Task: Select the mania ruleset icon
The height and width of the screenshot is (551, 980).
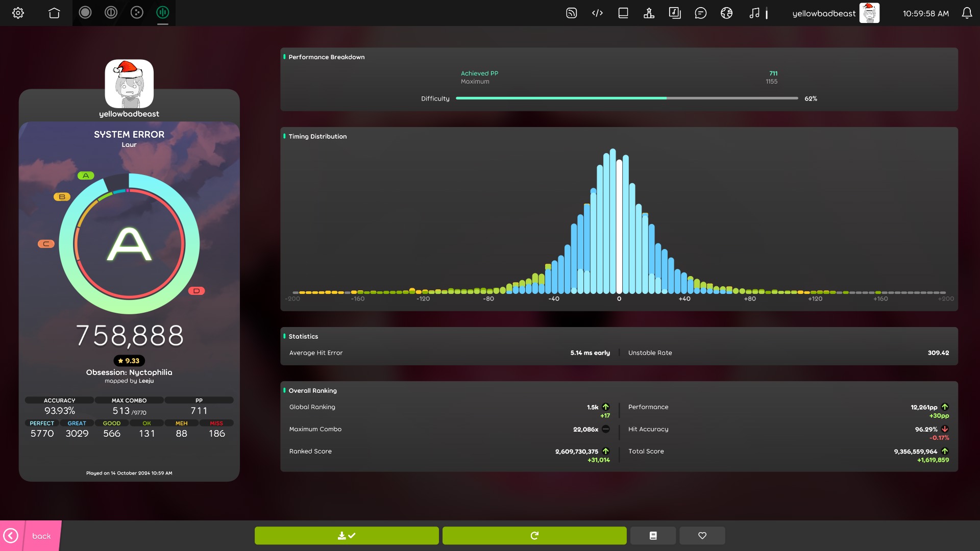Action: (162, 13)
